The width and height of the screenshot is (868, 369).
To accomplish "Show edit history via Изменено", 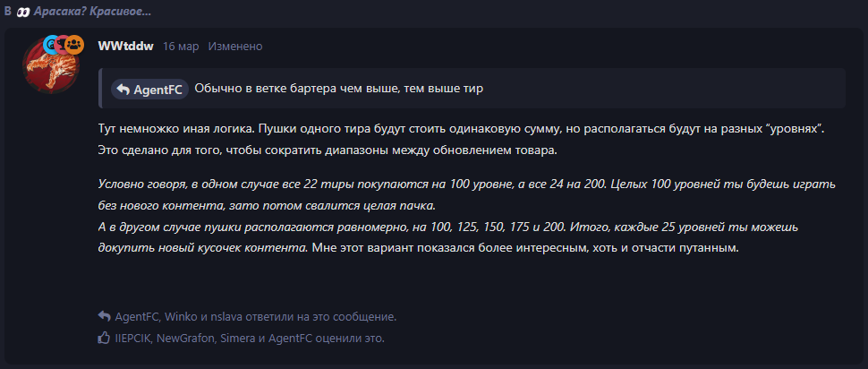I will [235, 47].
